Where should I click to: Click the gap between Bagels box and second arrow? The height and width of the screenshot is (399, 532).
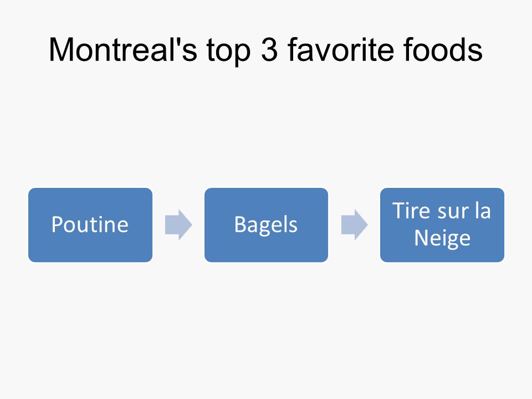[x=335, y=224]
